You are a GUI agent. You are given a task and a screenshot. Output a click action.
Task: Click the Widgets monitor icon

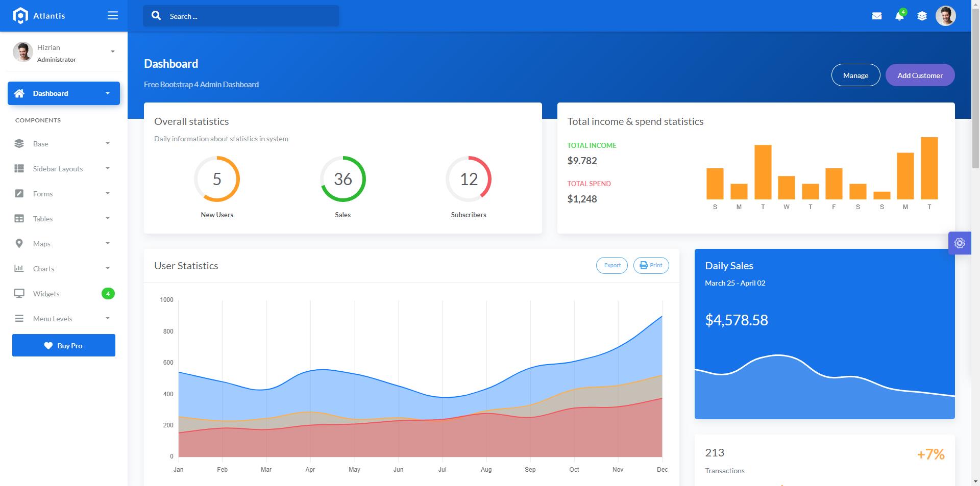coord(19,293)
